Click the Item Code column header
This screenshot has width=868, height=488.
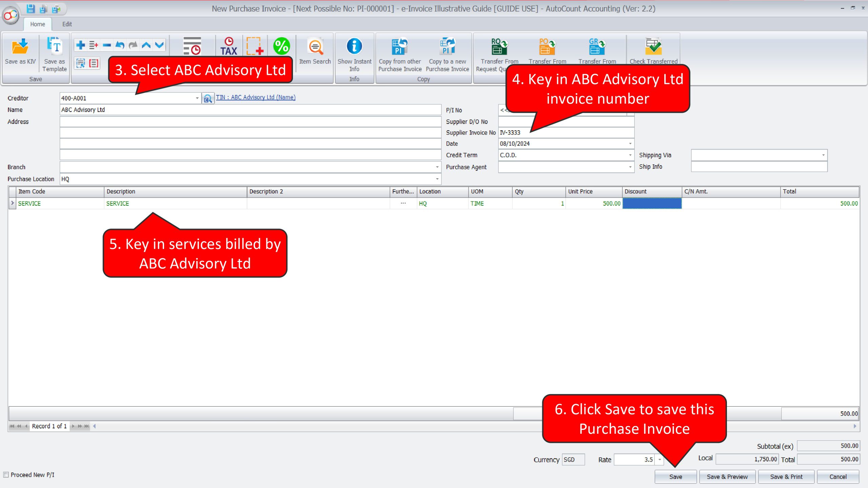pyautogui.click(x=60, y=191)
